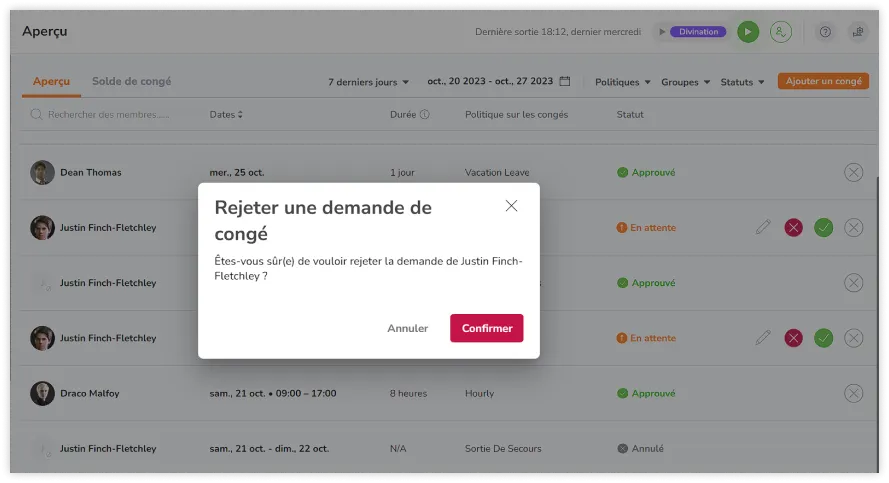
Task: Expand the 7 derniers jours dropdown
Action: [x=369, y=82]
